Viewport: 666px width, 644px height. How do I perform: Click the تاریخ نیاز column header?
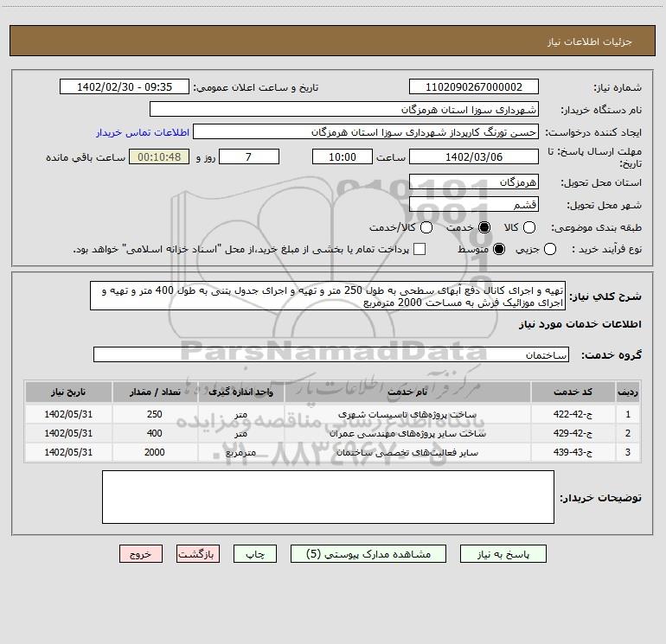[68, 392]
